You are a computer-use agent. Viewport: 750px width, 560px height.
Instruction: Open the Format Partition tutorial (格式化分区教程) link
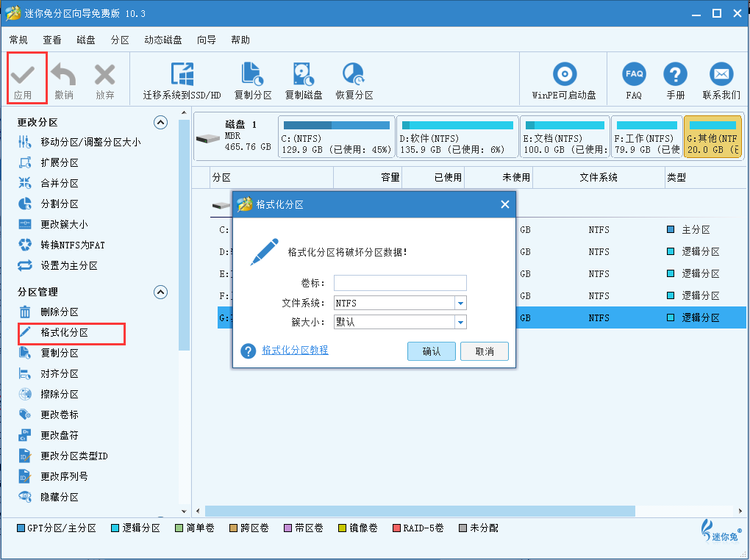click(295, 350)
